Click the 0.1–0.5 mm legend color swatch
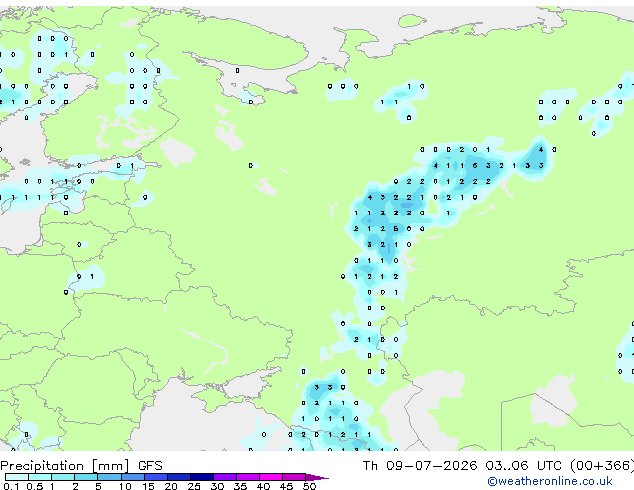634x490 pixels. click(17, 477)
